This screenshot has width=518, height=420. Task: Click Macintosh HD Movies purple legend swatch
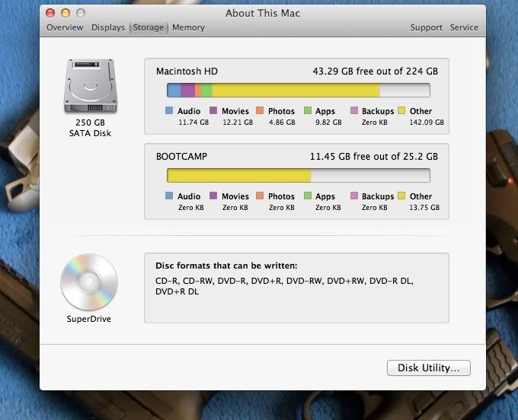[x=213, y=111]
